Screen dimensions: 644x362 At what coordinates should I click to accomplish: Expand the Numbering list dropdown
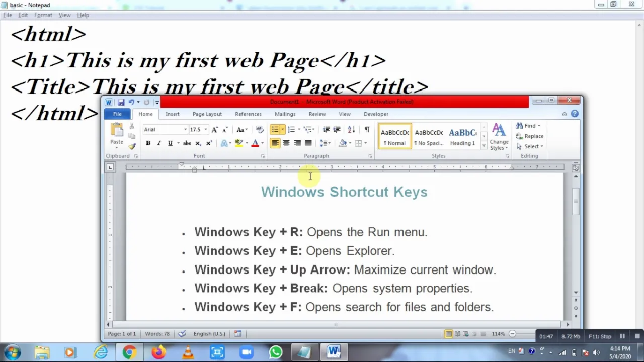tap(299, 130)
